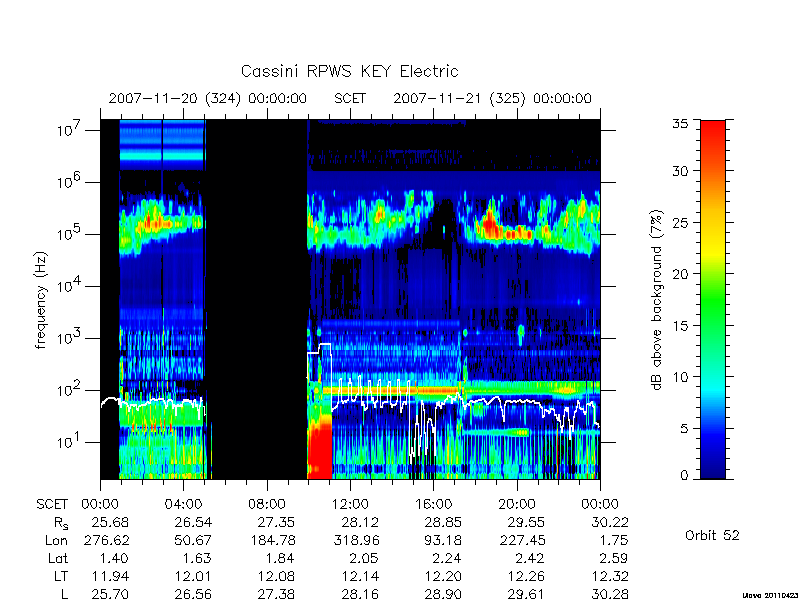Click the title 'Cassini RPWS KEY Electric'

(349, 71)
